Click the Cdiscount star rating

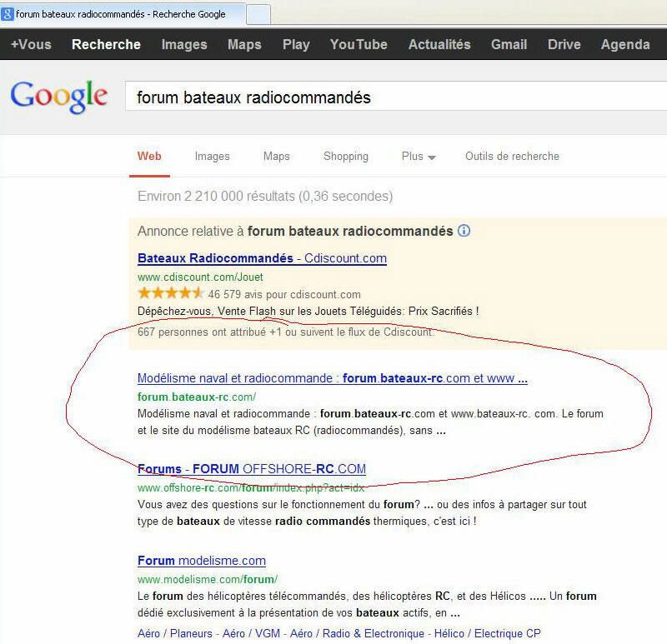pos(170,293)
